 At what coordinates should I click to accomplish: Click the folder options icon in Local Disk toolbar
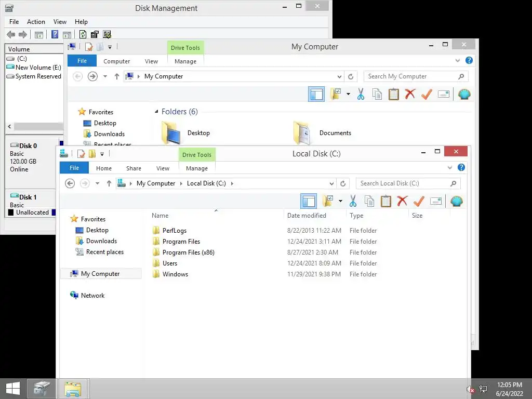point(328,201)
